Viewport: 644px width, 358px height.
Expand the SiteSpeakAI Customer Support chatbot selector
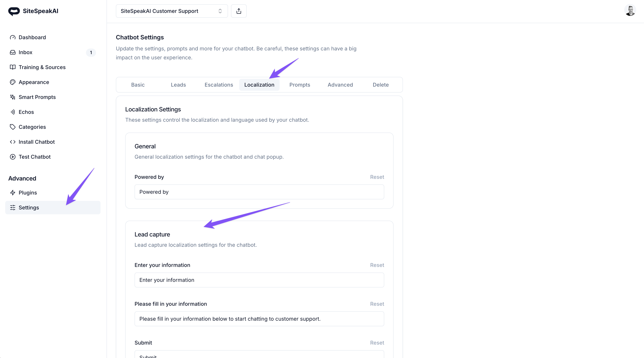[172, 11]
